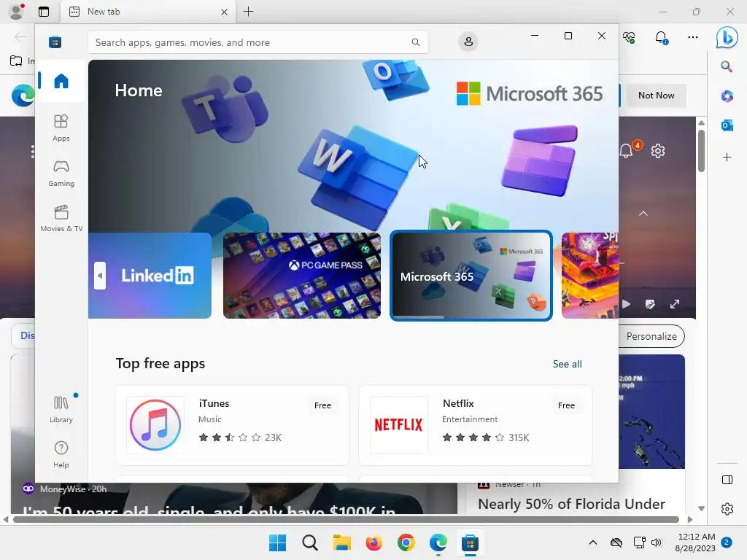This screenshot has width=747, height=560.
Task: Open Edge tab actions menu icon
Action: click(x=44, y=12)
